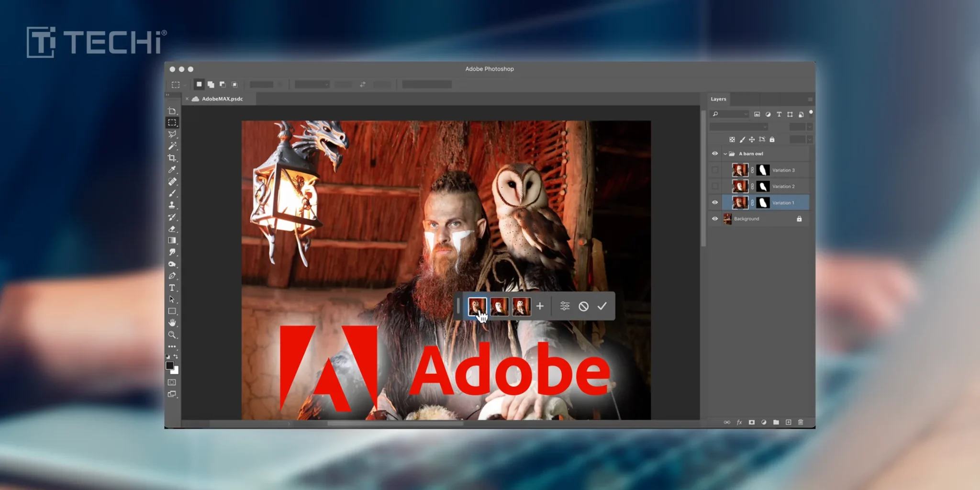Select the Gradient tool

(x=172, y=240)
